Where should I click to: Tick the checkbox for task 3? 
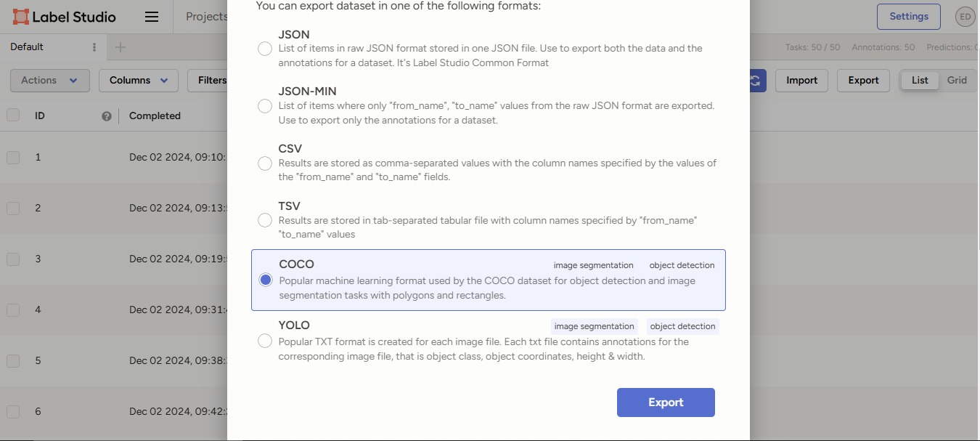tap(13, 259)
